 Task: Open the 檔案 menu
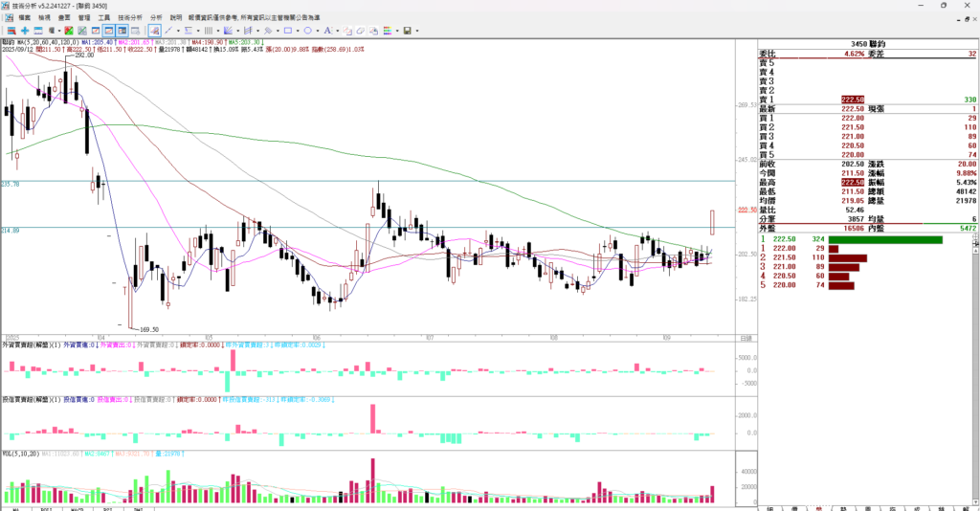point(24,17)
